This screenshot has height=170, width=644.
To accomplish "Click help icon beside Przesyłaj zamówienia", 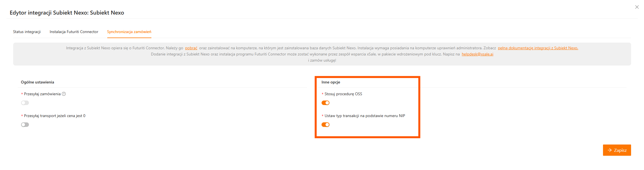I will pyautogui.click(x=64, y=94).
